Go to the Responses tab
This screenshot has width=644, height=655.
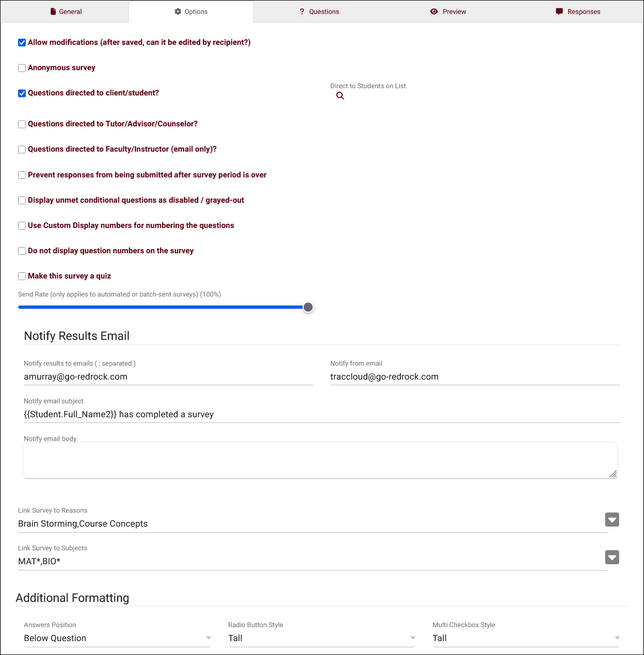pos(578,11)
